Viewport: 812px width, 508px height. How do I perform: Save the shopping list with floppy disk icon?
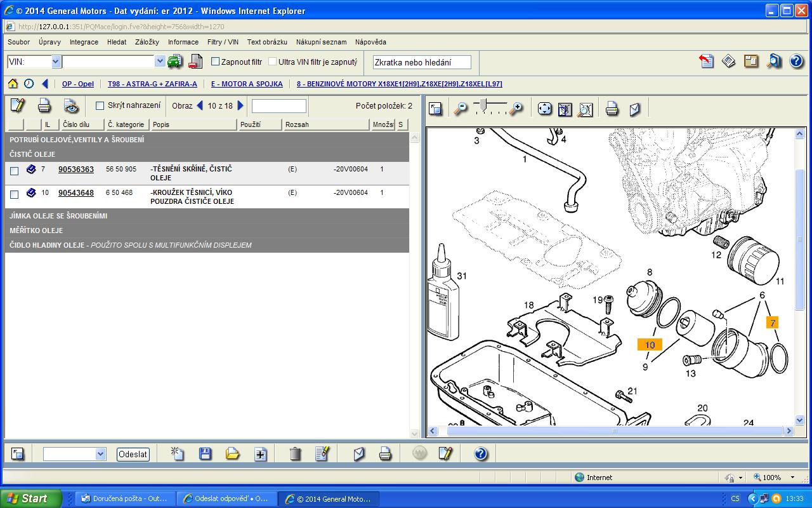pyautogui.click(x=205, y=453)
